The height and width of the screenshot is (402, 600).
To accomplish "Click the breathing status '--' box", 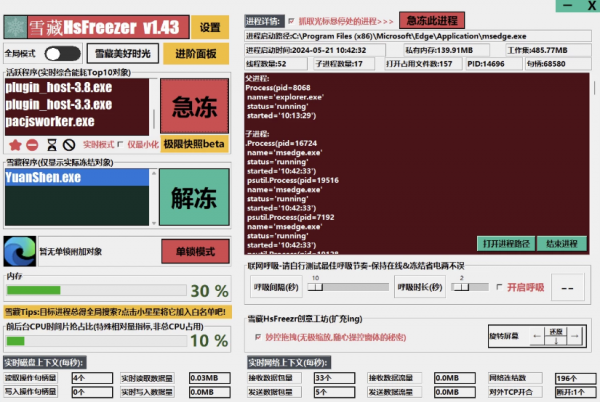I will tap(567, 287).
